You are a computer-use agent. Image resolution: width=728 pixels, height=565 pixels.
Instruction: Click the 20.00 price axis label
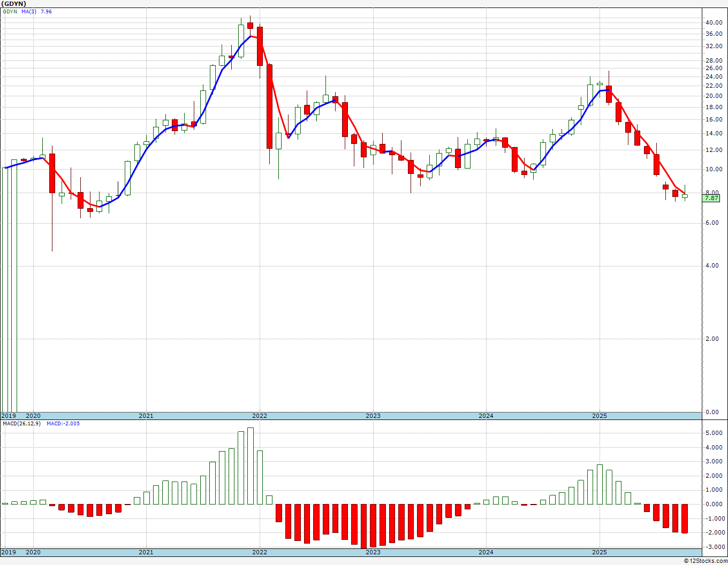714,96
